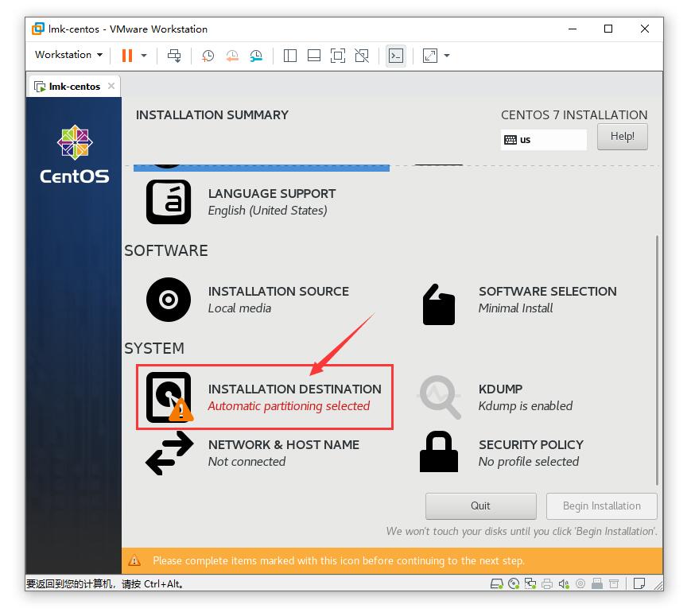Toggle the console view icon
Screen dimensions: 691x616
pos(396,56)
